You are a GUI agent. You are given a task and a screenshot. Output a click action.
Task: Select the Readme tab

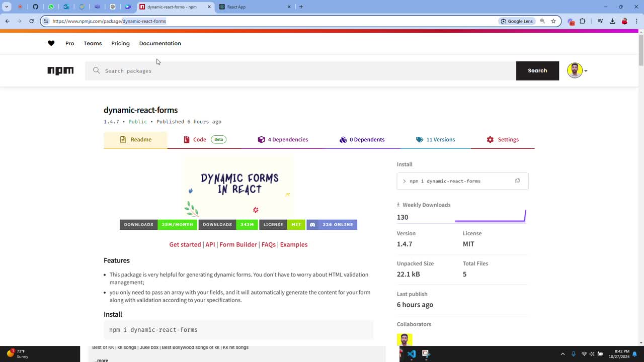pos(135,140)
